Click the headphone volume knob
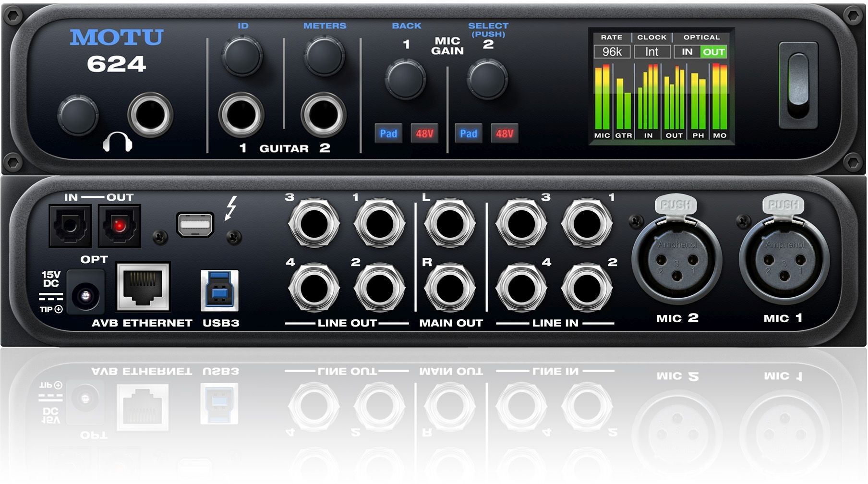 click(77, 115)
